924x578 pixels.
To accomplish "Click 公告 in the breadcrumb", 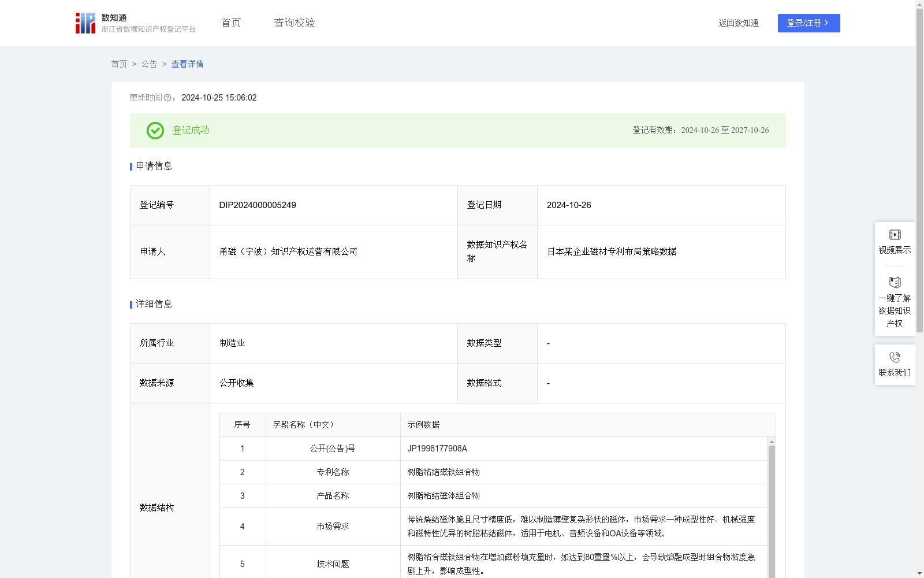I will click(x=149, y=64).
